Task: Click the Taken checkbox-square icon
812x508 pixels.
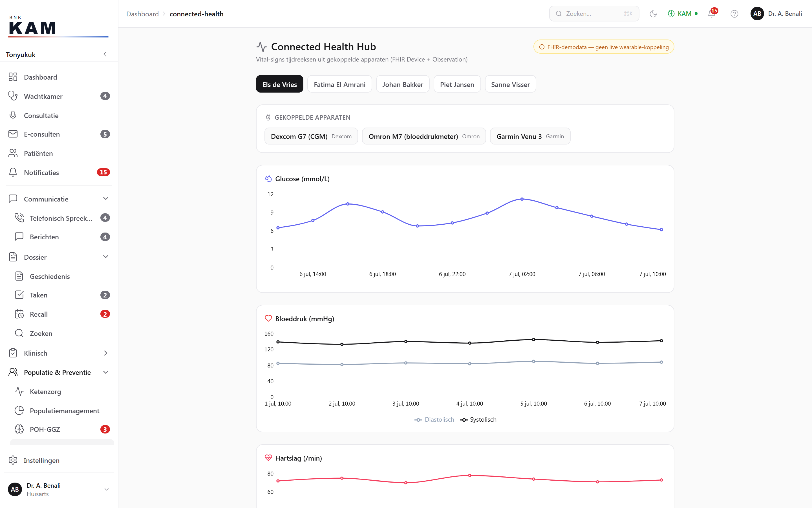Action: click(x=19, y=295)
